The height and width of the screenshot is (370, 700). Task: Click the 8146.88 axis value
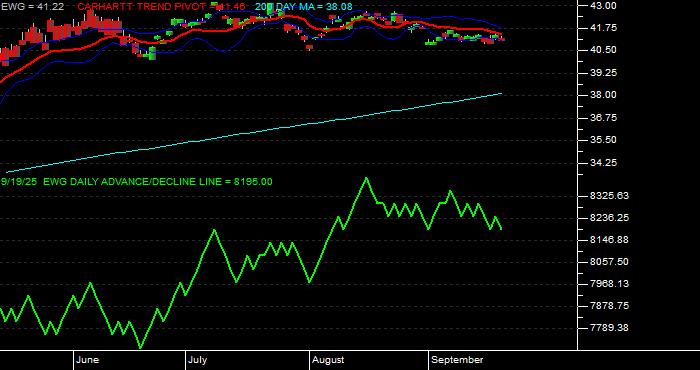pos(609,240)
